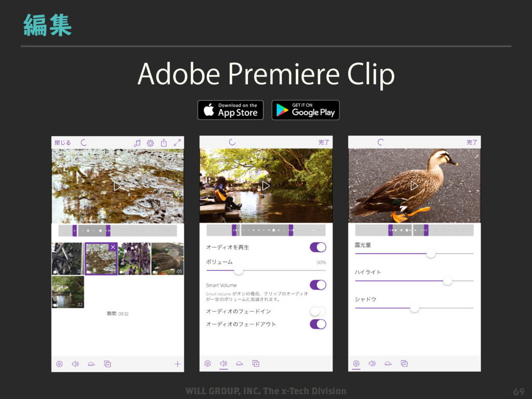
Task: Play the riverside guitarist video preview
Action: tap(266, 185)
